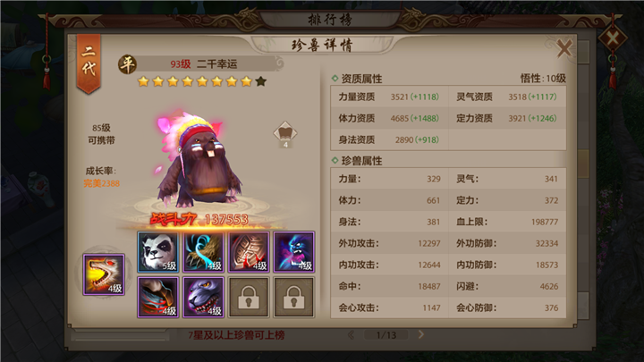Go to previous page arrow

[352, 335]
